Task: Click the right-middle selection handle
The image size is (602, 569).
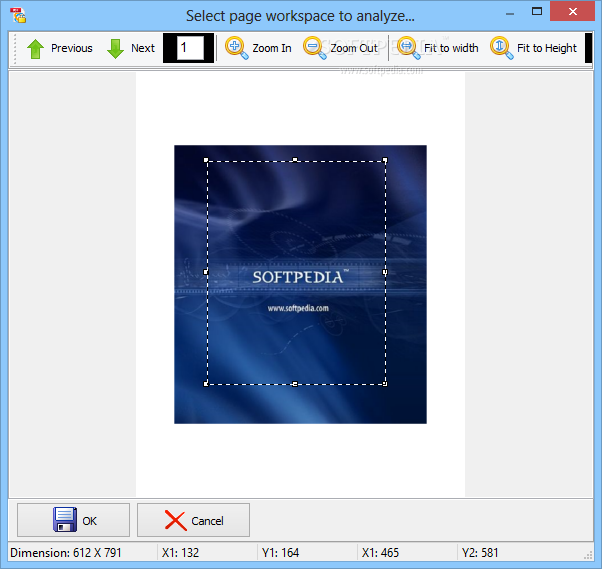Action: click(385, 272)
